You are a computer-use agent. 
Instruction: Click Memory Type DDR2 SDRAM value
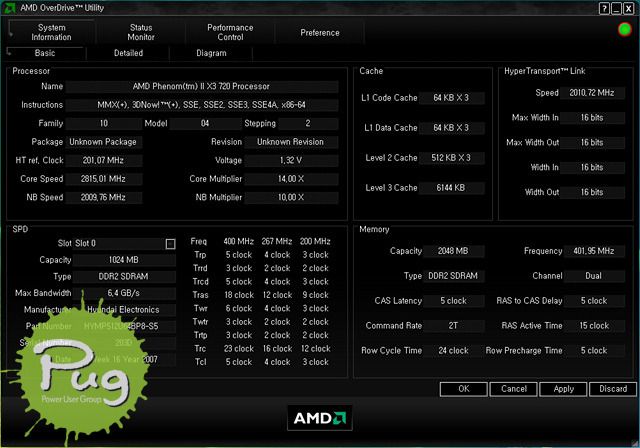(453, 276)
